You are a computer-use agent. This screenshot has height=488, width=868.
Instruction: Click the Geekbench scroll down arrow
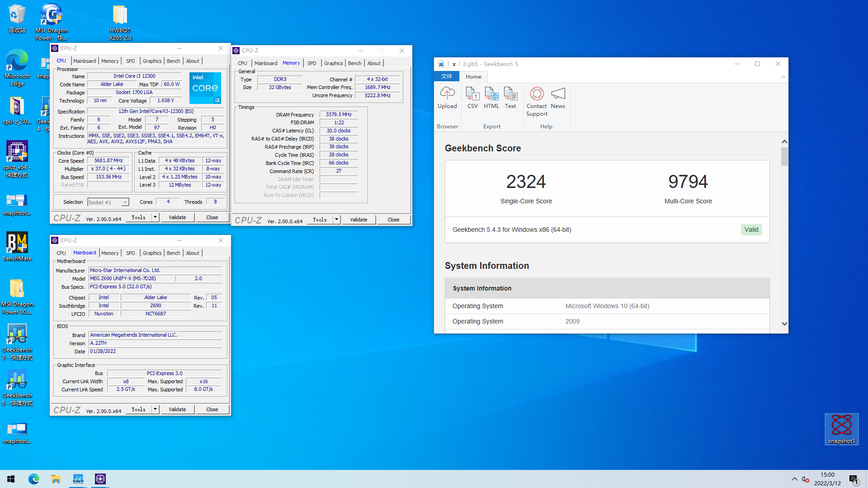[x=784, y=324]
